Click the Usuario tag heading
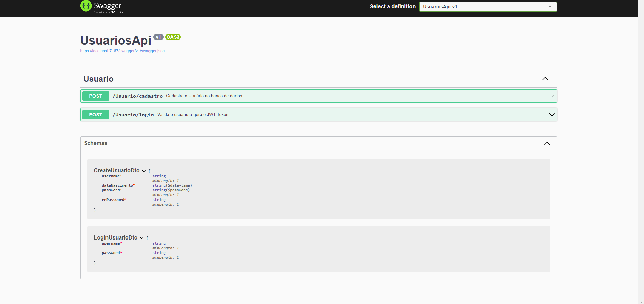This screenshot has width=644, height=304. pyautogui.click(x=98, y=79)
